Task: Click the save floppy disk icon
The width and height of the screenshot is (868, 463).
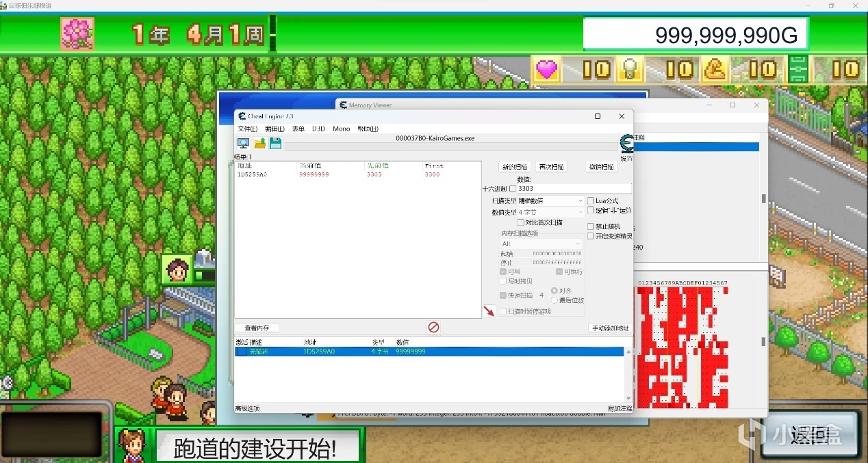Action: [275, 144]
